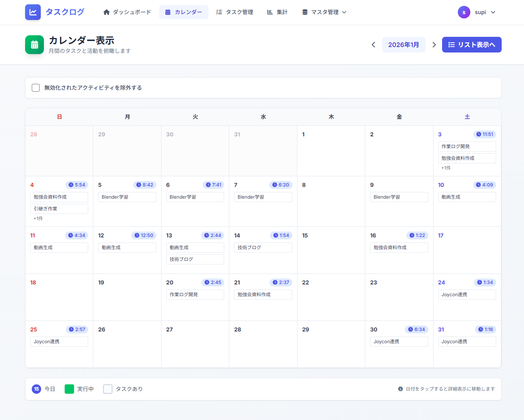Open Joycon連携 task on January 30
This screenshot has width=524, height=420.
pyautogui.click(x=399, y=342)
